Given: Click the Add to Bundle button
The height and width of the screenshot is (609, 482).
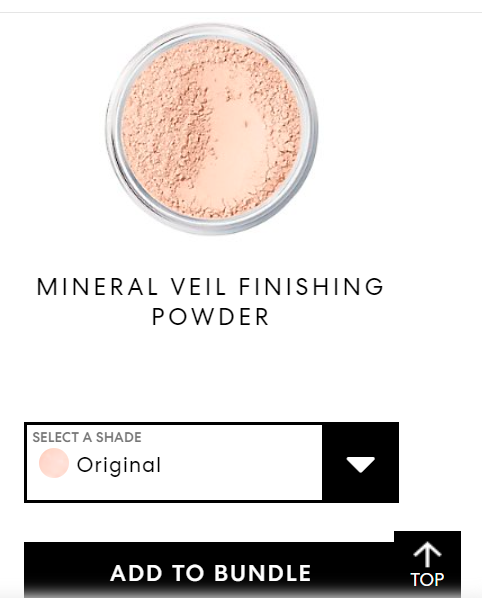Looking at the screenshot, I should tap(210, 570).
